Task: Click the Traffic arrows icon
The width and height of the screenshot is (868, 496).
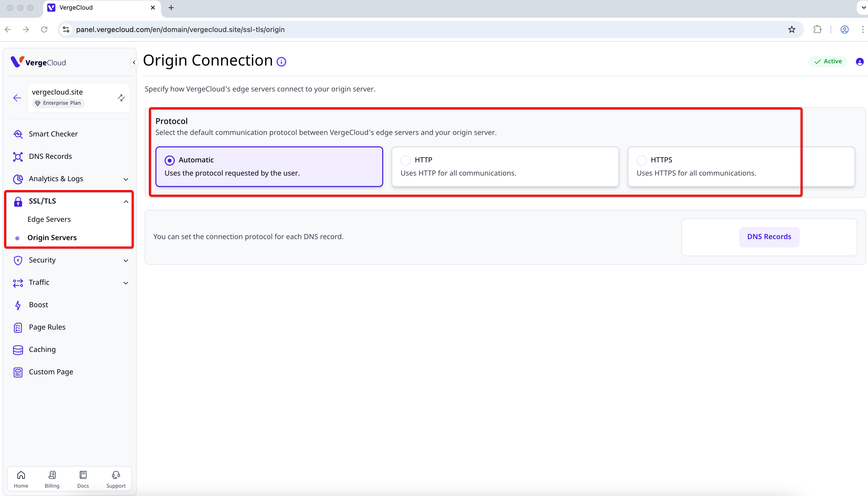Action: click(18, 283)
